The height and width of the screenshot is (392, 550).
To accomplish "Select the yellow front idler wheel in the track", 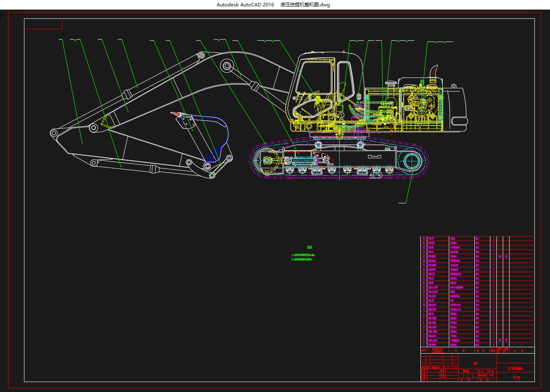I will [x=267, y=161].
